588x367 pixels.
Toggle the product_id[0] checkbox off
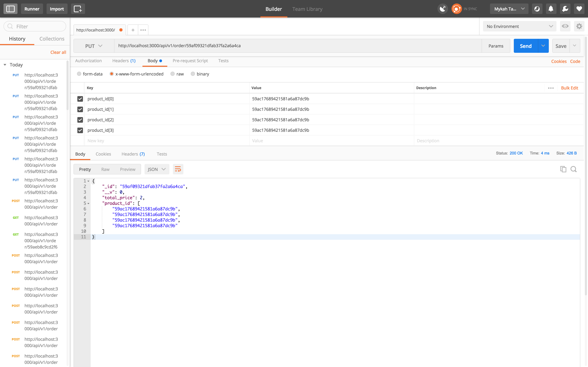(80, 99)
